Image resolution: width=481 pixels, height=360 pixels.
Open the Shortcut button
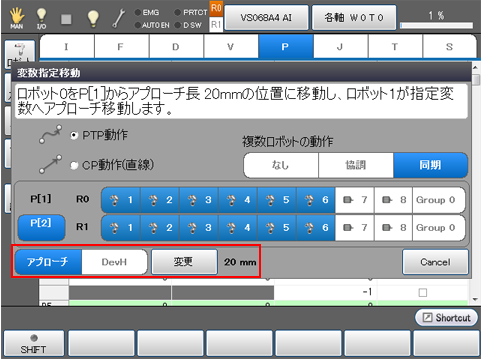[446, 318]
